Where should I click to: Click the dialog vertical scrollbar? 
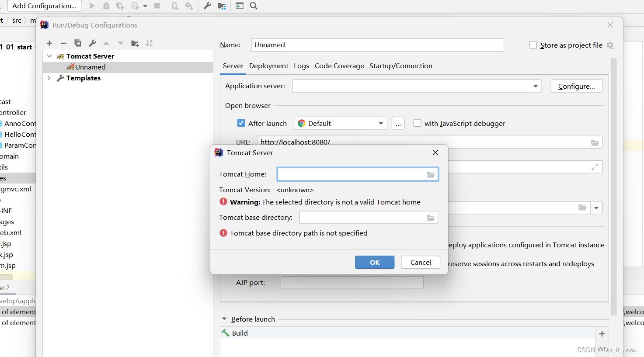[614, 186]
